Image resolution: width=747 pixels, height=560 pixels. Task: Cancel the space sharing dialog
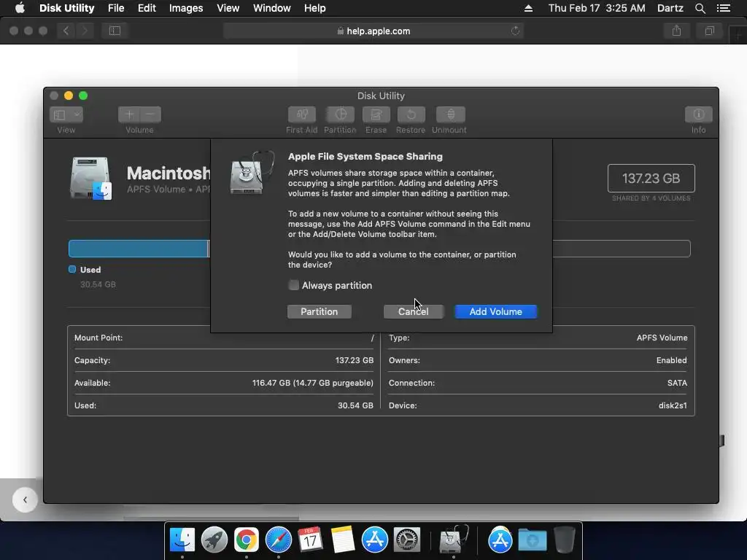coord(413,311)
